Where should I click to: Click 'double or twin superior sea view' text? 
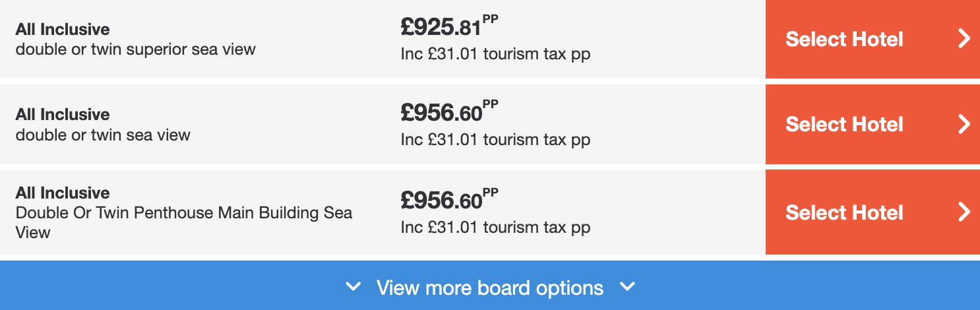click(x=135, y=49)
